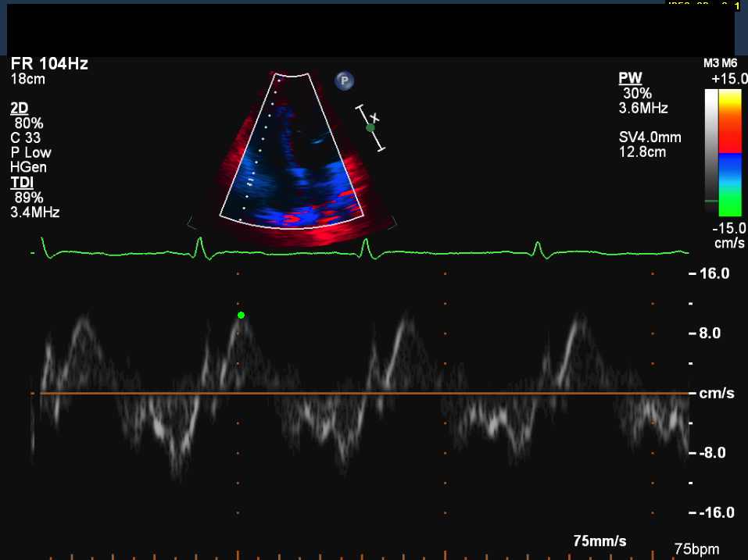Viewport: 748px width, 560px height.
Task: Click the blue circular P probe orientation icon
Action: (x=344, y=80)
